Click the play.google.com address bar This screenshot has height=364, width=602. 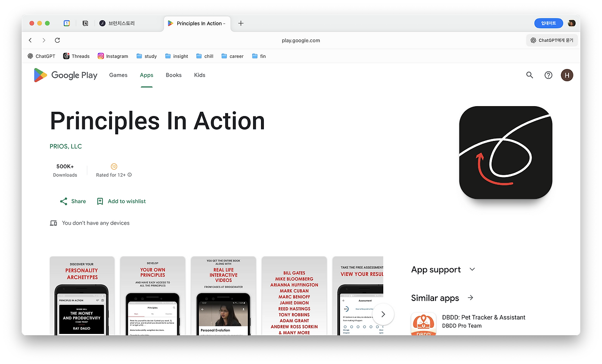tap(301, 40)
